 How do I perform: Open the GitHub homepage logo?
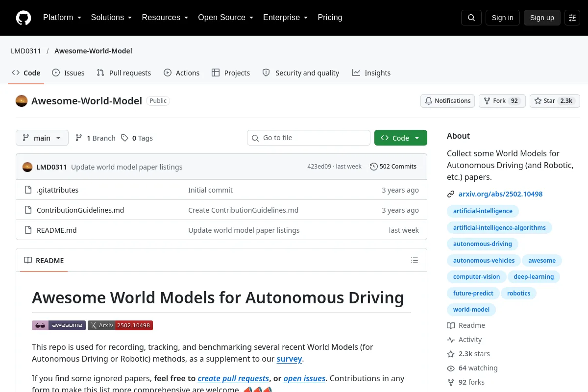click(24, 18)
